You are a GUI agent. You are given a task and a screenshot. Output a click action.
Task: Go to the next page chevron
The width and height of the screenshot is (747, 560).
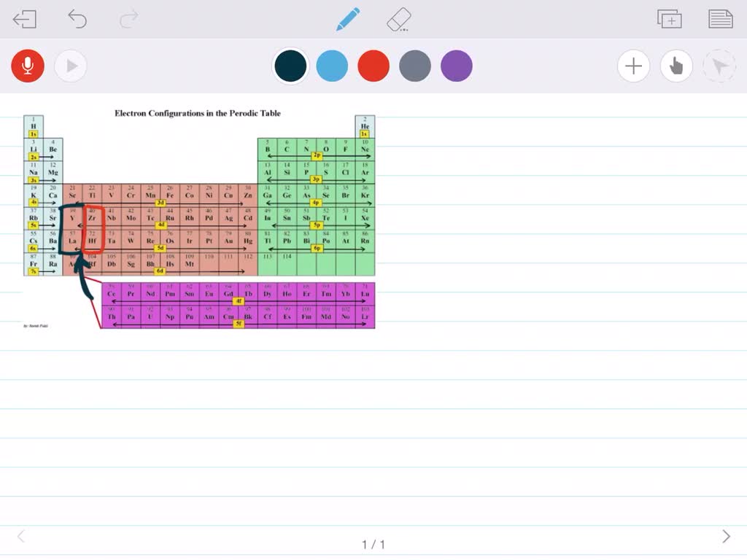click(726, 537)
